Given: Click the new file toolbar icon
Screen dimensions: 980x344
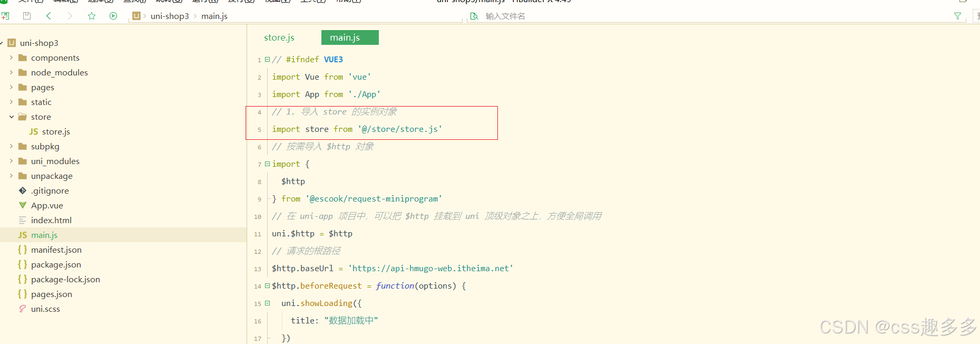Looking at the screenshot, I should 5,16.
